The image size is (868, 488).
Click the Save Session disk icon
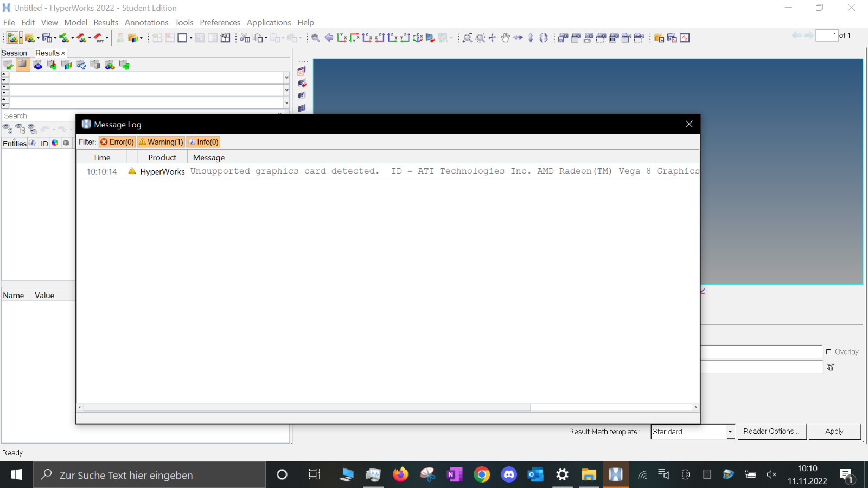click(47, 37)
